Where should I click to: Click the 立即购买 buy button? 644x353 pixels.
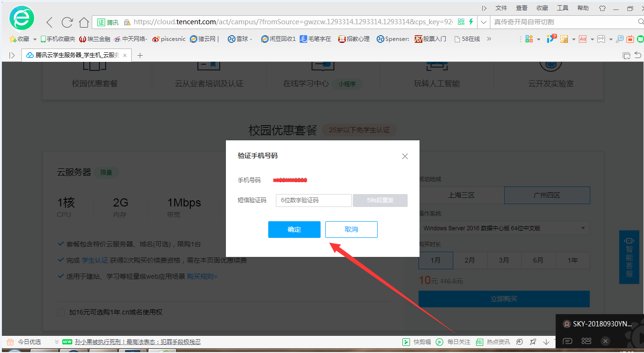504,299
